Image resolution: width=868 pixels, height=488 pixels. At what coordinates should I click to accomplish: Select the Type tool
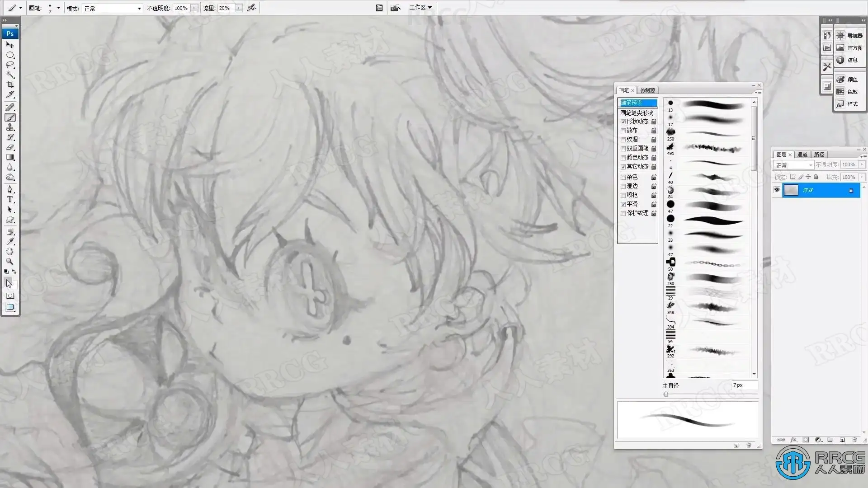pos(10,199)
